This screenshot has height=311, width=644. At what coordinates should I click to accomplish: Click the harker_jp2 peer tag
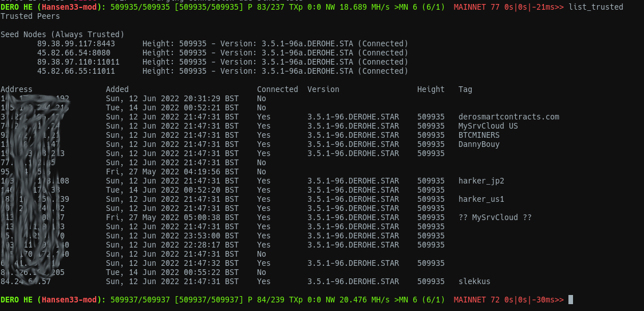(x=481, y=181)
